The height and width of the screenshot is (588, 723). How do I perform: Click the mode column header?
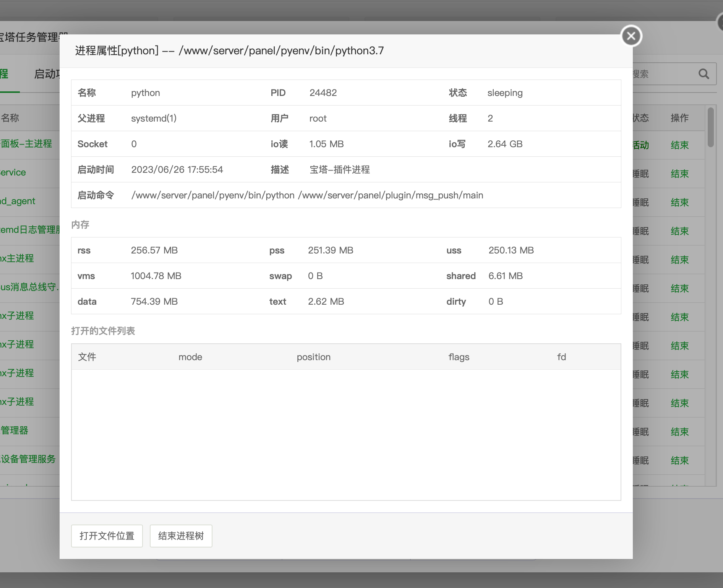tap(190, 357)
